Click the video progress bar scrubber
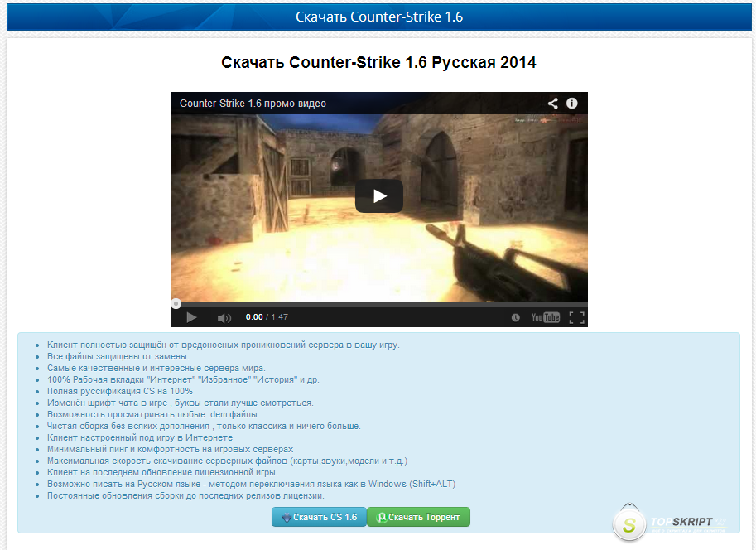Image resolution: width=756 pixels, height=550 pixels. coord(176,303)
